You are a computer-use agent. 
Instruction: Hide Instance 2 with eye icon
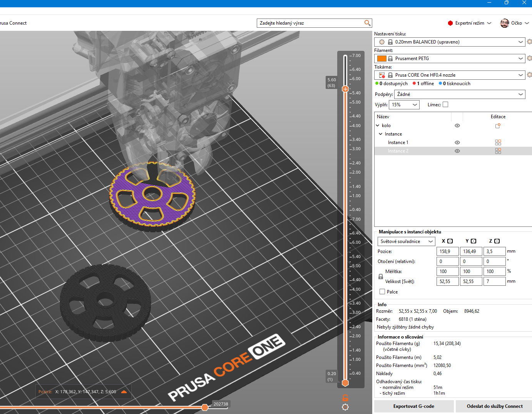click(457, 151)
